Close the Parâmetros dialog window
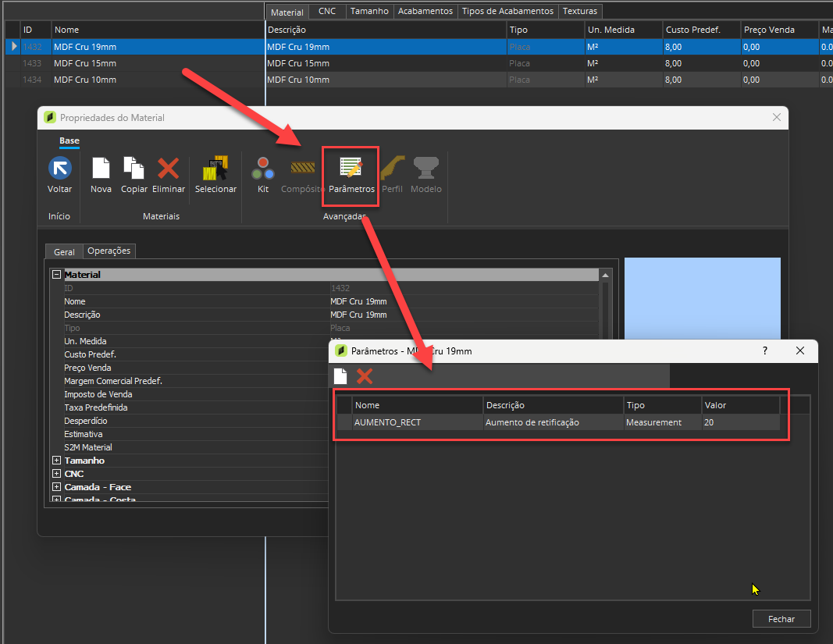The width and height of the screenshot is (833, 644). [x=800, y=350]
